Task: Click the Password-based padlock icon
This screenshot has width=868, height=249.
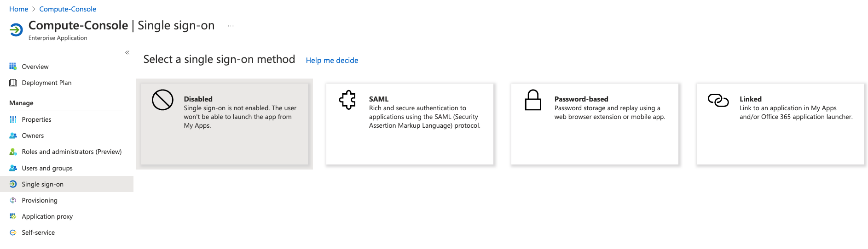Action: pos(533,100)
